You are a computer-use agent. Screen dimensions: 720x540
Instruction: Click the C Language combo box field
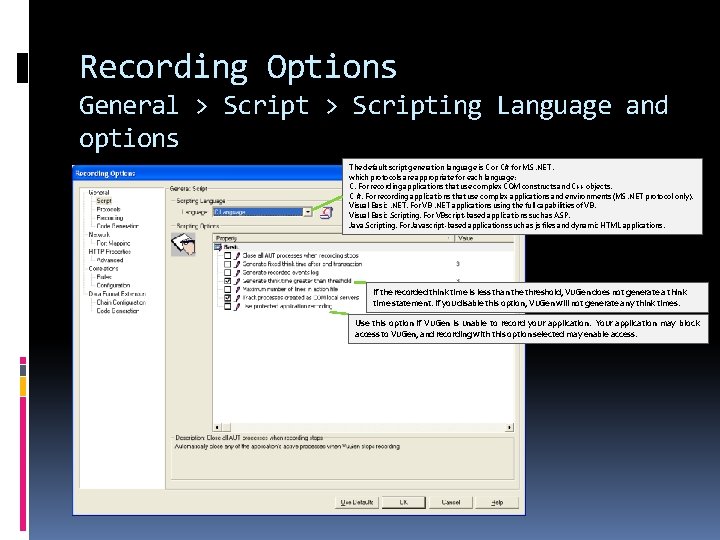[262, 212]
